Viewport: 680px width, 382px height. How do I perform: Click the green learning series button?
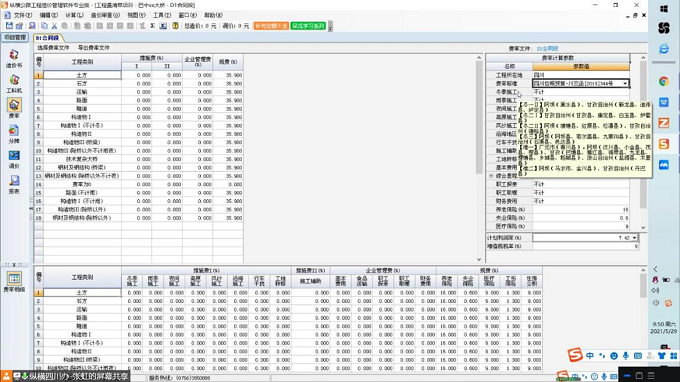tap(308, 26)
